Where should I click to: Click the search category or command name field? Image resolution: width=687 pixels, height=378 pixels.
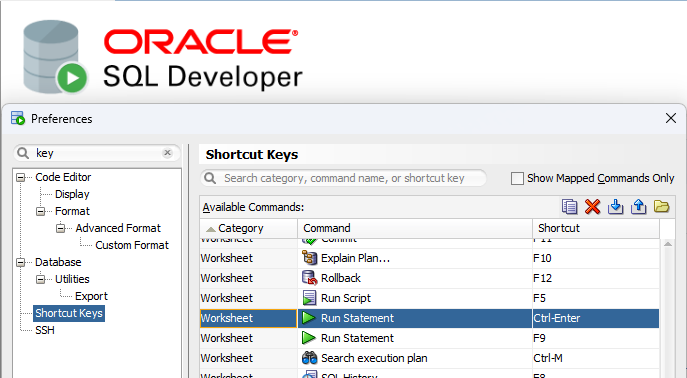pos(344,178)
